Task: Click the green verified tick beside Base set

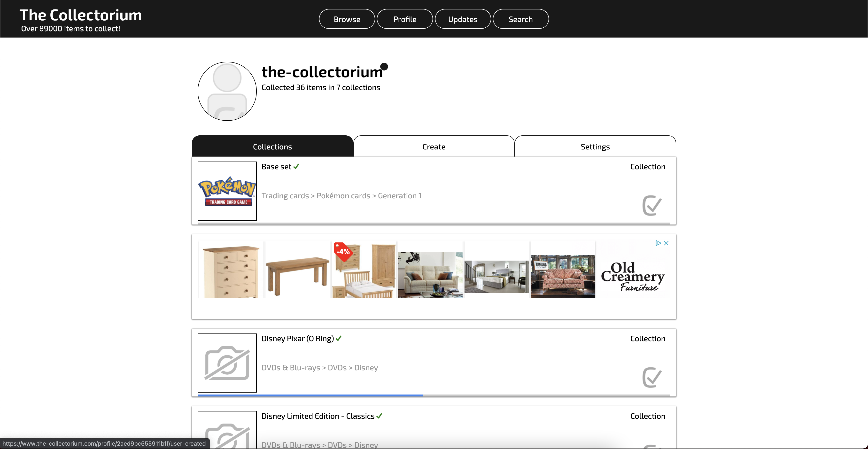Action: click(296, 166)
